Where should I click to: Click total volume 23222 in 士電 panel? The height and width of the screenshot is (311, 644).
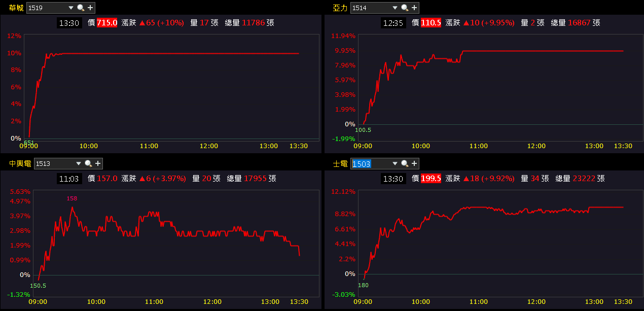584,179
